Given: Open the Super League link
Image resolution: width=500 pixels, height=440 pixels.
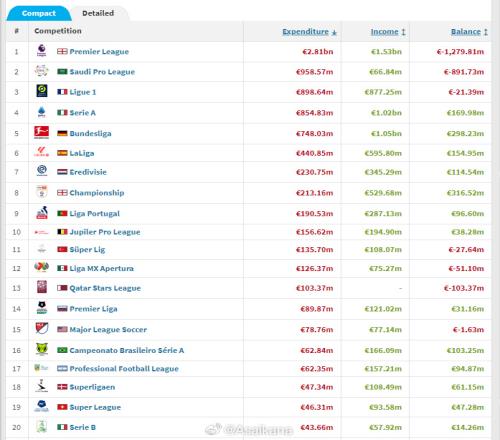Looking at the screenshot, I should [x=95, y=407].
